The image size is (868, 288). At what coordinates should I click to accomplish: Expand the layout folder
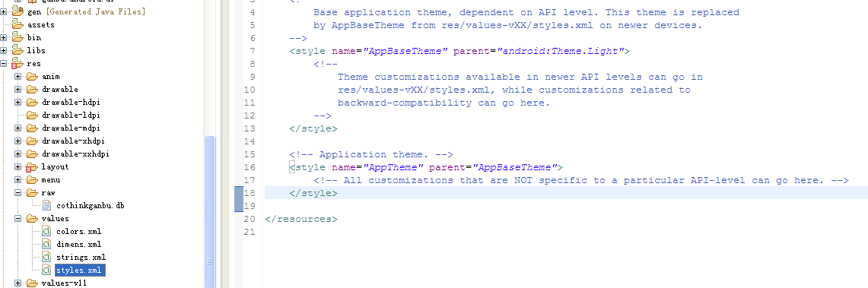[x=18, y=167]
